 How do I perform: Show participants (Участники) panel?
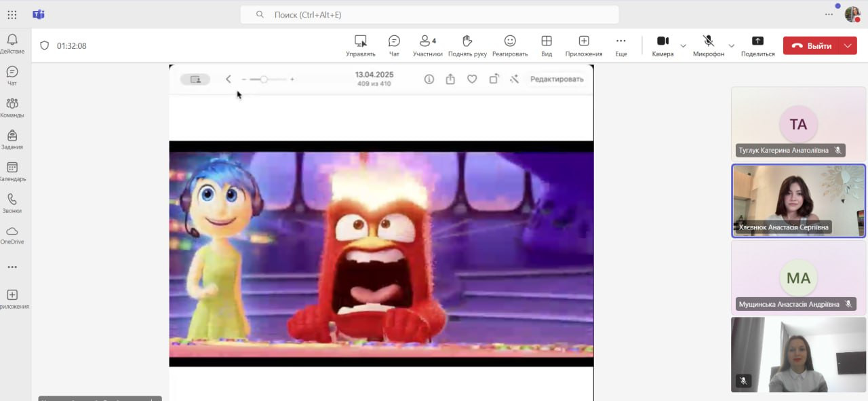[428, 45]
